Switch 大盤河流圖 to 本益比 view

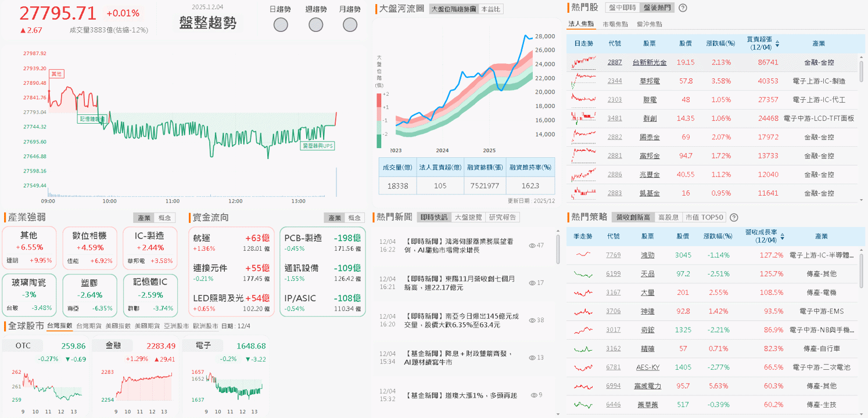click(491, 9)
